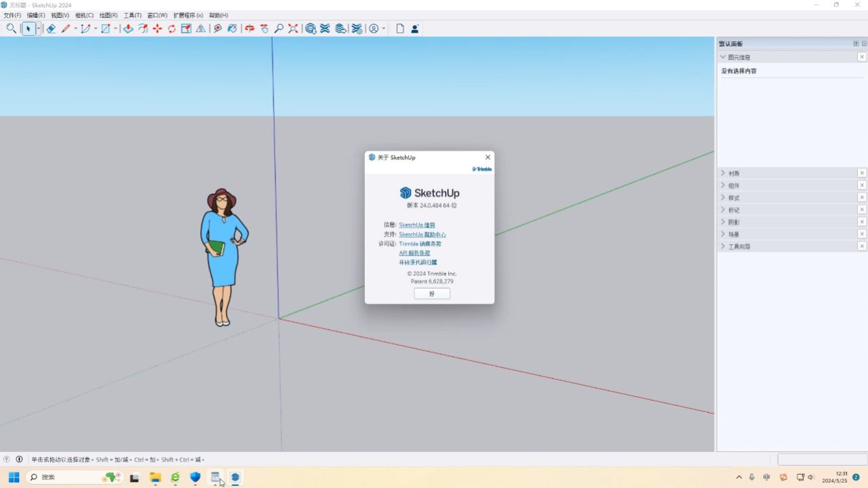Image resolution: width=868 pixels, height=488 pixels.
Task: Expand the 阴影 (Shadows) panel
Action: 734,222
